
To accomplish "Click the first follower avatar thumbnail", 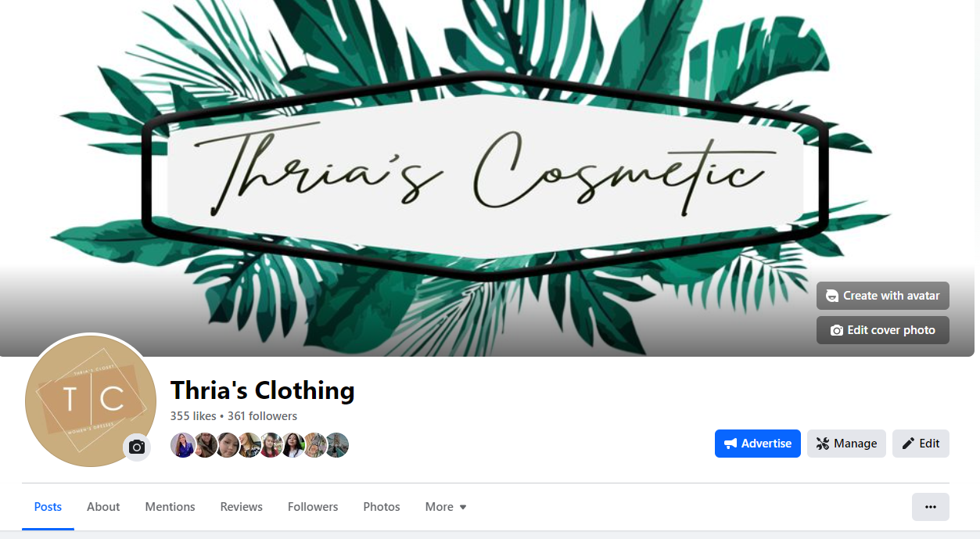I will point(182,445).
